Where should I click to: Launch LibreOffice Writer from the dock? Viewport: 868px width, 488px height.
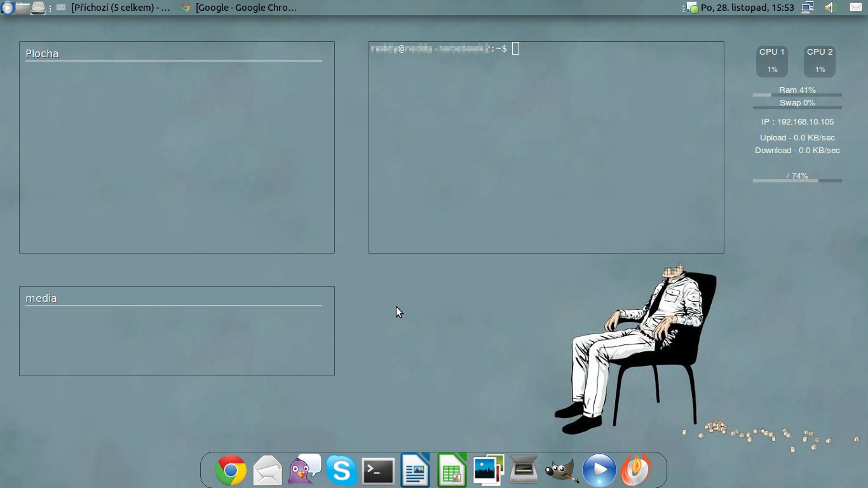click(415, 470)
